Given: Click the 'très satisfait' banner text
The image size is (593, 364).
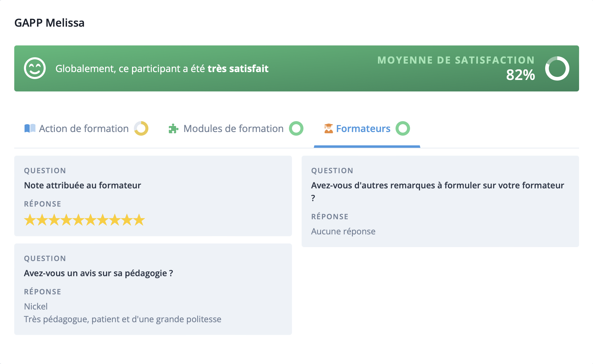Looking at the screenshot, I should [238, 69].
